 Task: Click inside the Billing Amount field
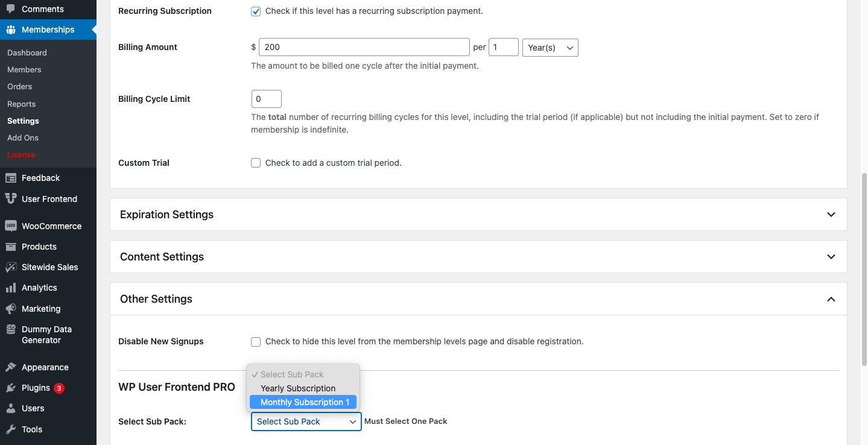[363, 46]
